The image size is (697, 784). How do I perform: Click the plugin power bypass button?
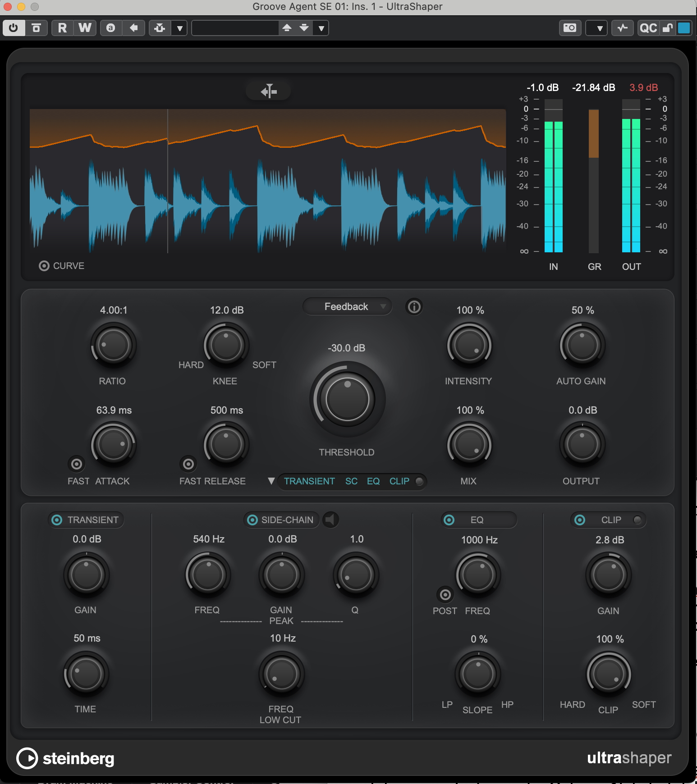14,28
